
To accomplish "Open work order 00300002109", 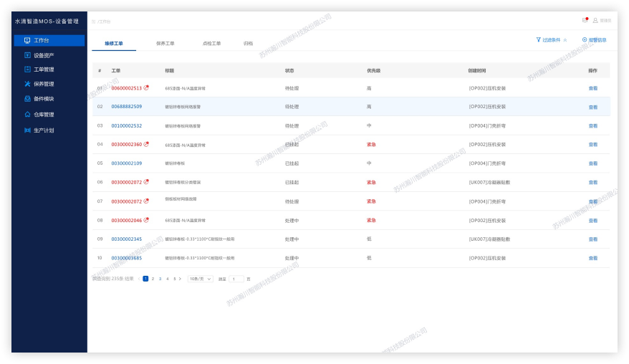I will (127, 163).
